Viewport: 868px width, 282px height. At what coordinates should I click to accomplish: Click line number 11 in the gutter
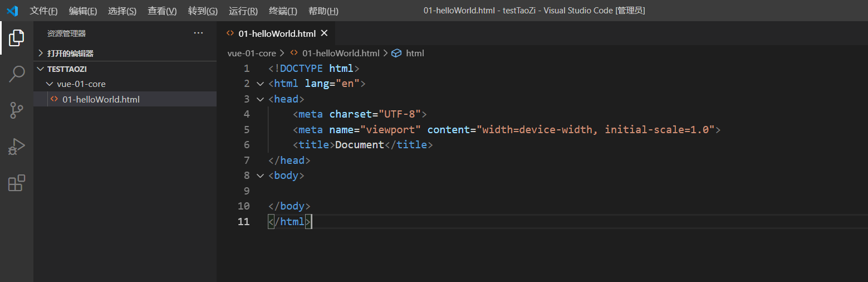(243, 221)
